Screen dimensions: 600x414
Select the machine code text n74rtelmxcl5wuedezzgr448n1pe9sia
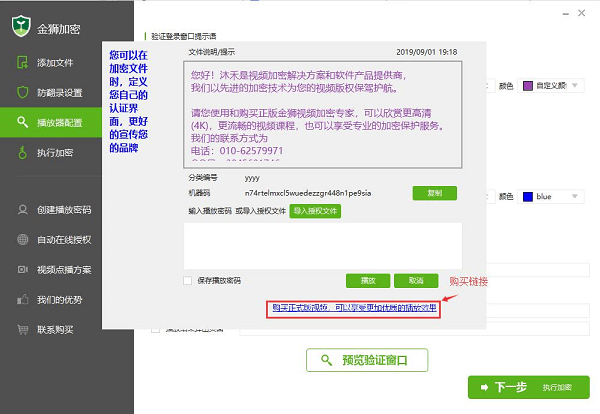308,193
